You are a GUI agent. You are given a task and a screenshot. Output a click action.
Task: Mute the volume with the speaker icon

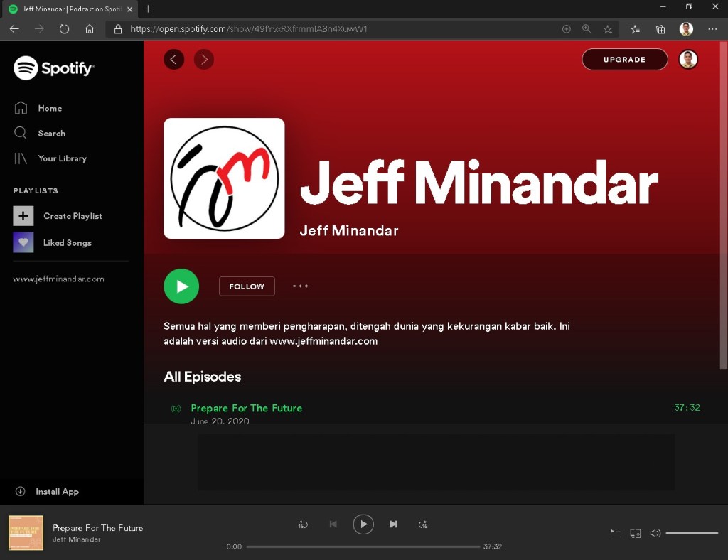pos(655,533)
